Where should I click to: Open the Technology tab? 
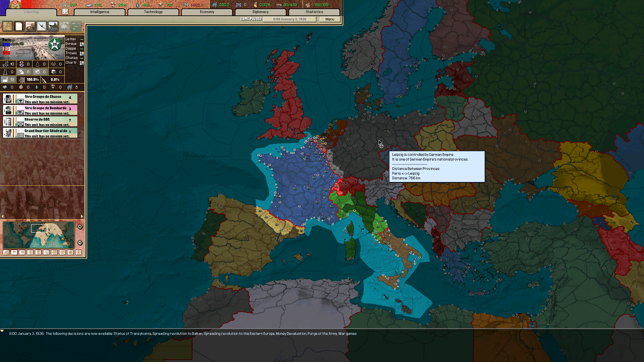tap(153, 12)
